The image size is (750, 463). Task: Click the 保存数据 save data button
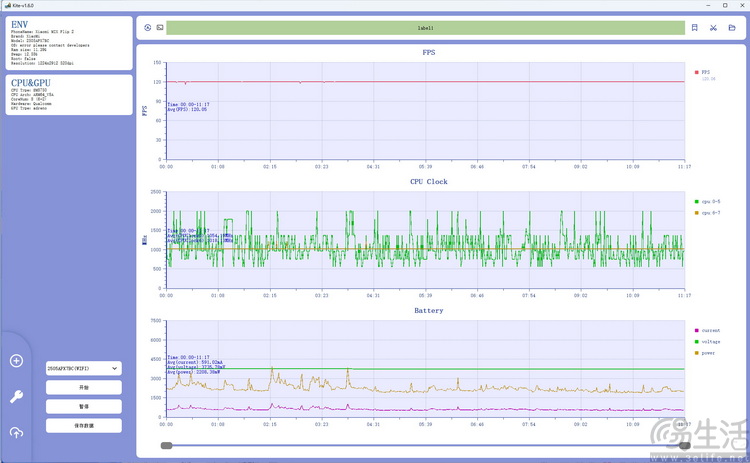pyautogui.click(x=84, y=426)
